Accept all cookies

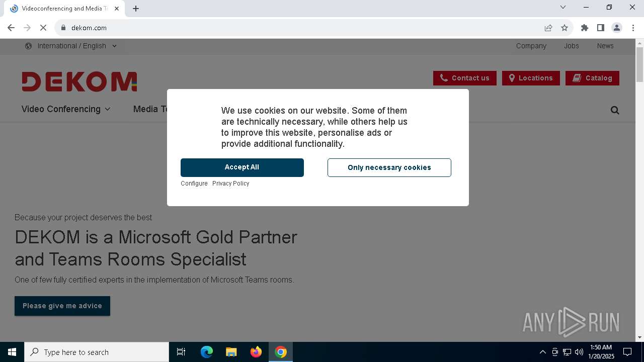pos(242,167)
